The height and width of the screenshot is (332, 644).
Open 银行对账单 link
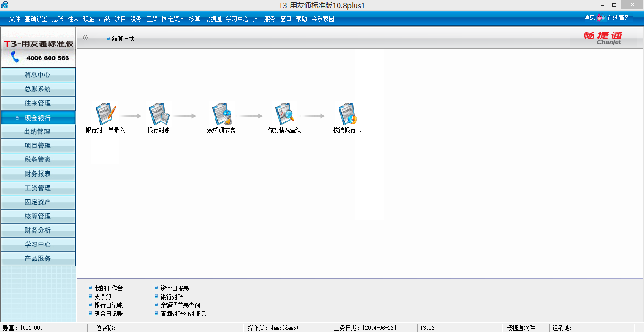coord(174,297)
